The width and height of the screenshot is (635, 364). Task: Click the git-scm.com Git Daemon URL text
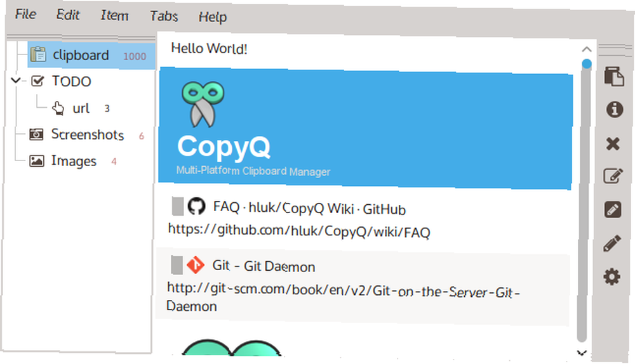click(x=343, y=298)
